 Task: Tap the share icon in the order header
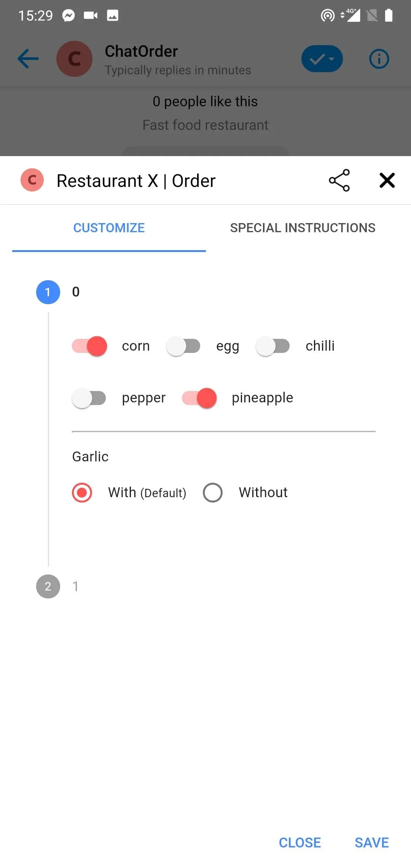coord(339,180)
